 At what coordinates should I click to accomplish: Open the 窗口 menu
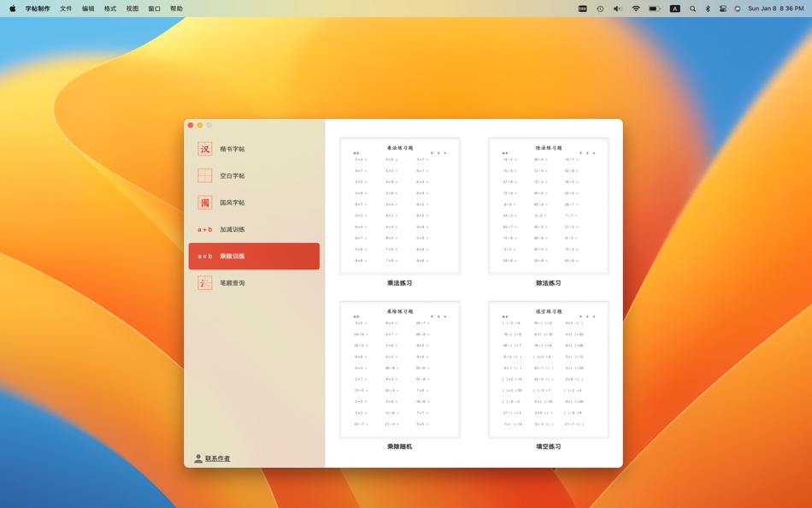pyautogui.click(x=155, y=9)
